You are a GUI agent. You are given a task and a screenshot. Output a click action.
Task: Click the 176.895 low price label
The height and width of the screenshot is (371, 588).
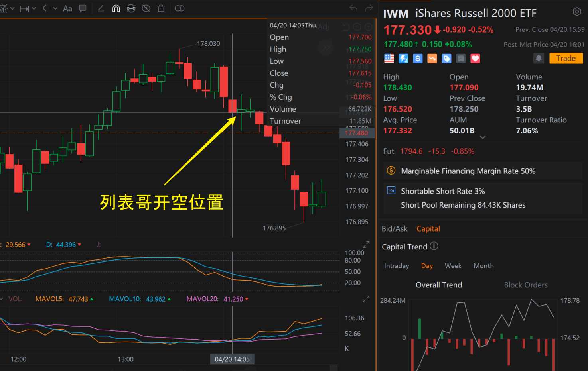tap(274, 228)
